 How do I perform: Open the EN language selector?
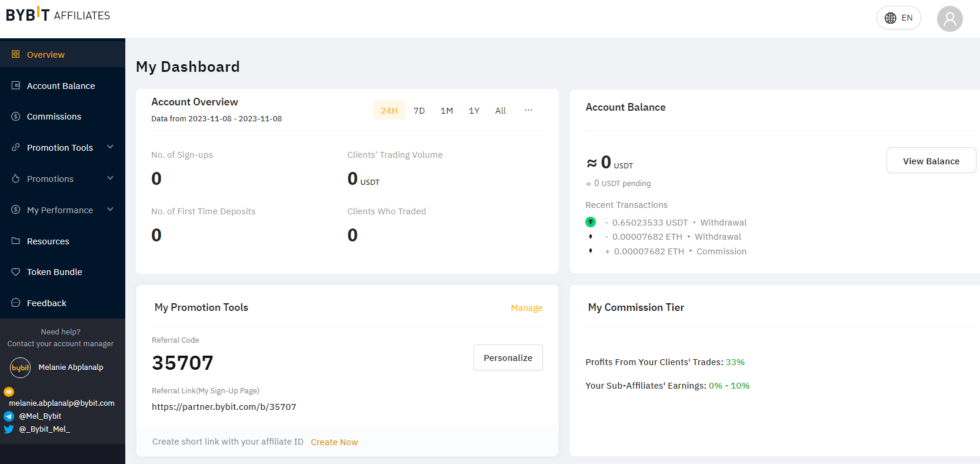coord(899,18)
